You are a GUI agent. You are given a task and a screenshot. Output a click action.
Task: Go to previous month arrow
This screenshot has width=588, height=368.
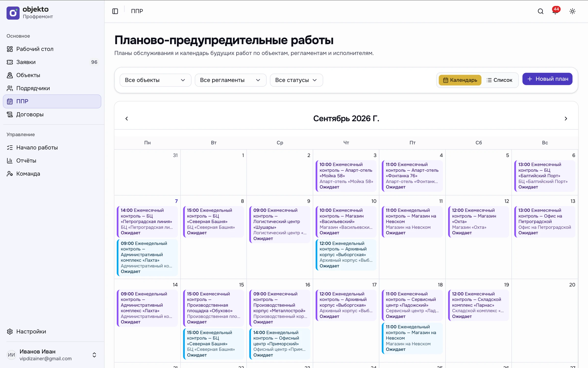(127, 119)
